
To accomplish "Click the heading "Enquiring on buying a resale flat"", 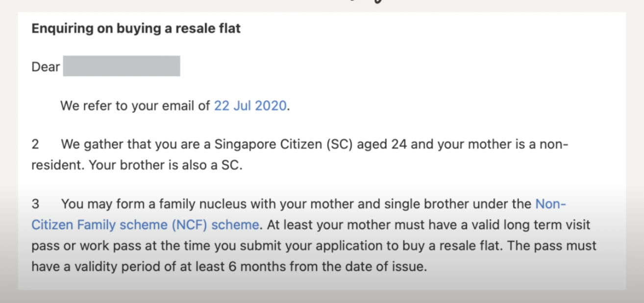I will 136,28.
